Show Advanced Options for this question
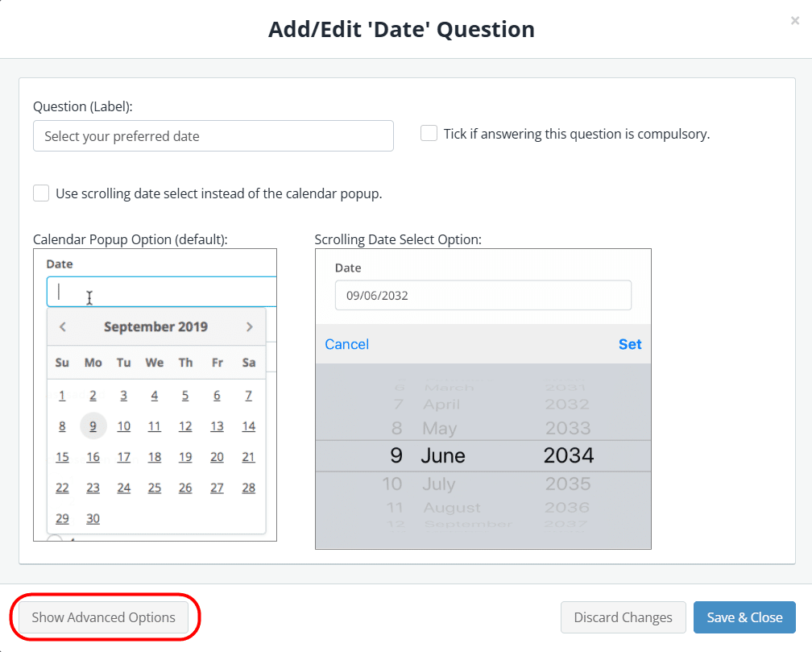Viewport: 812px width, 652px height. [104, 617]
